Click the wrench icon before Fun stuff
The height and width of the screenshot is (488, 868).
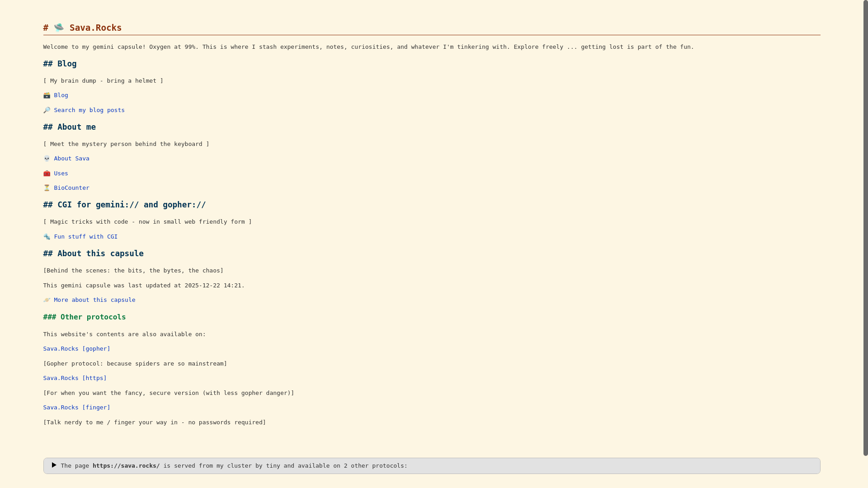[47, 237]
